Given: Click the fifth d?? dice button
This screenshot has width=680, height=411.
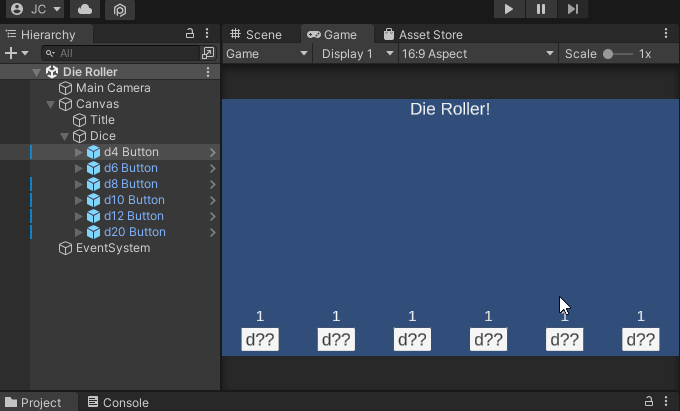Looking at the screenshot, I should tap(565, 339).
